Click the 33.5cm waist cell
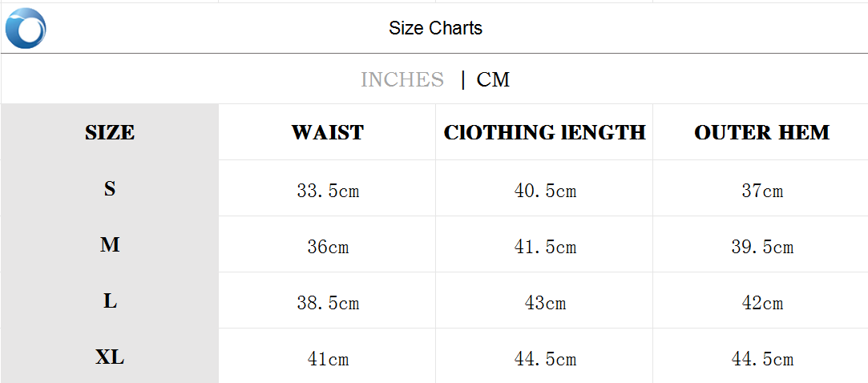Screen dimensions: 868x383 [327, 191]
